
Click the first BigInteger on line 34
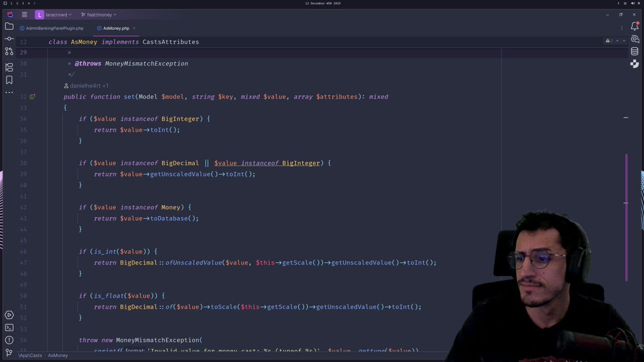tap(180, 119)
